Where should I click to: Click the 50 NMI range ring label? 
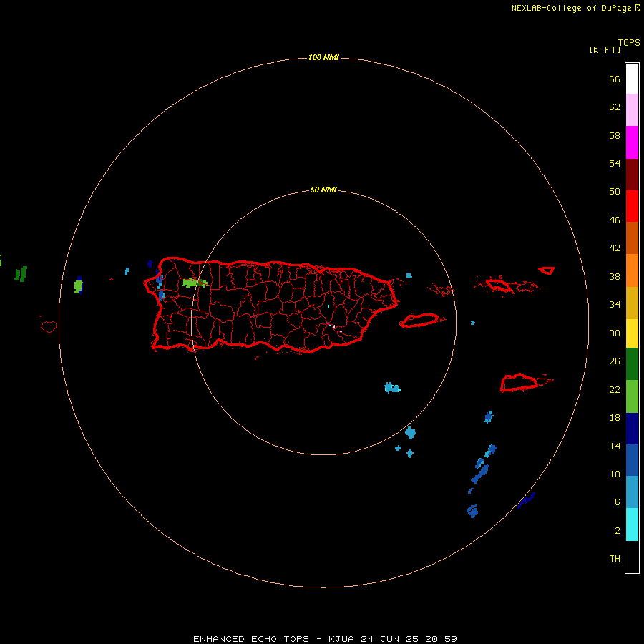point(323,190)
